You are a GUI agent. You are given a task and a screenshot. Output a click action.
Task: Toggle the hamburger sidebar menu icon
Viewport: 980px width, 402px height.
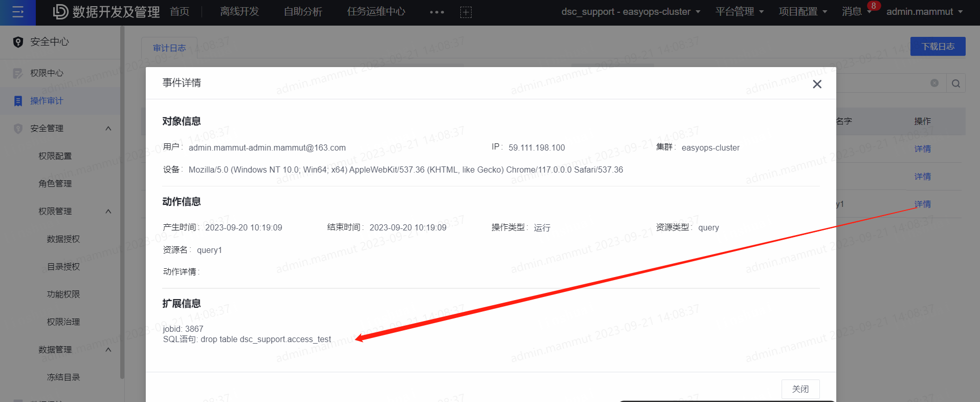18,12
